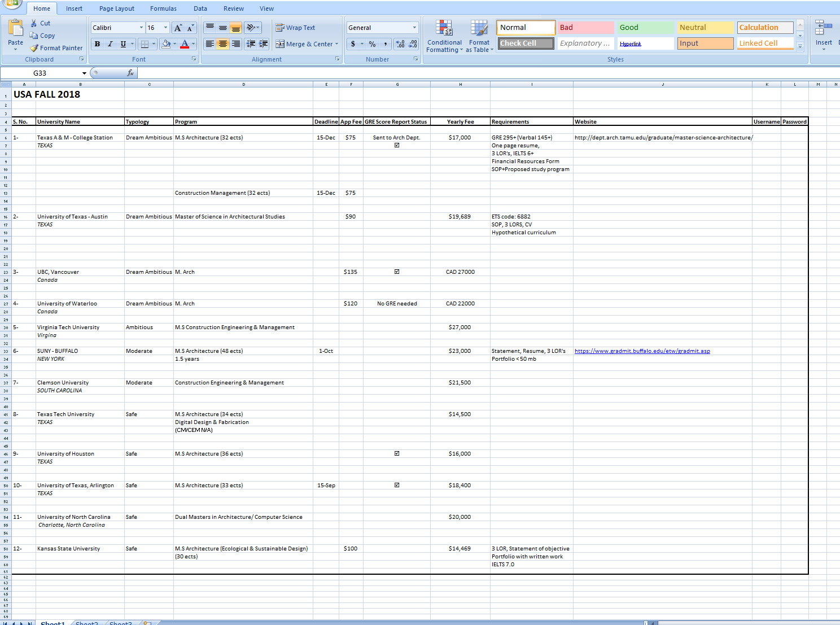This screenshot has height=625, width=840.
Task: Apply Comma Style number format
Action: point(385,44)
